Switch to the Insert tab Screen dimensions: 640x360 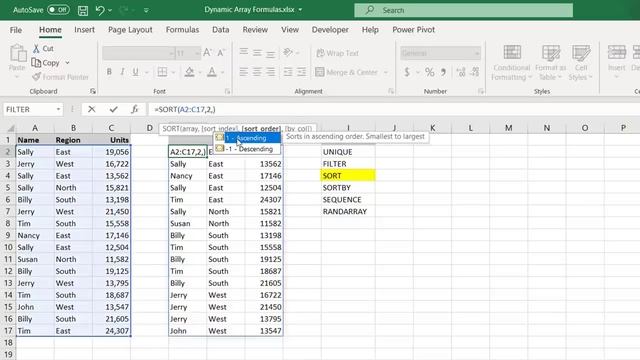pos(84,30)
